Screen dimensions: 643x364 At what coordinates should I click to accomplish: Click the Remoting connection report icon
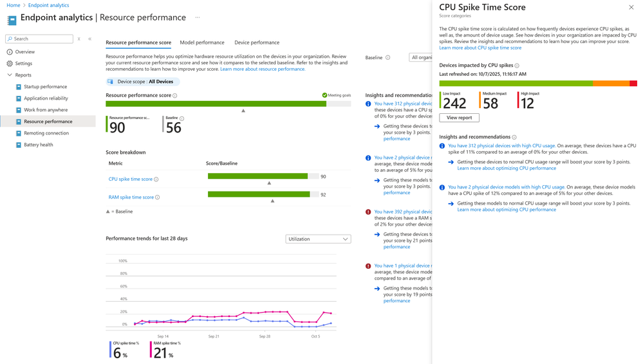(x=19, y=133)
